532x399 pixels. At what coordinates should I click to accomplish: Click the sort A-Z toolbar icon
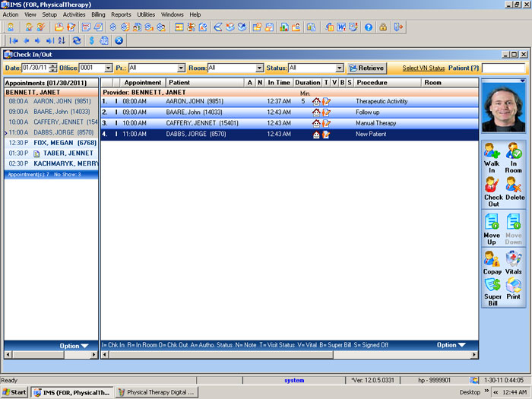pos(62,41)
